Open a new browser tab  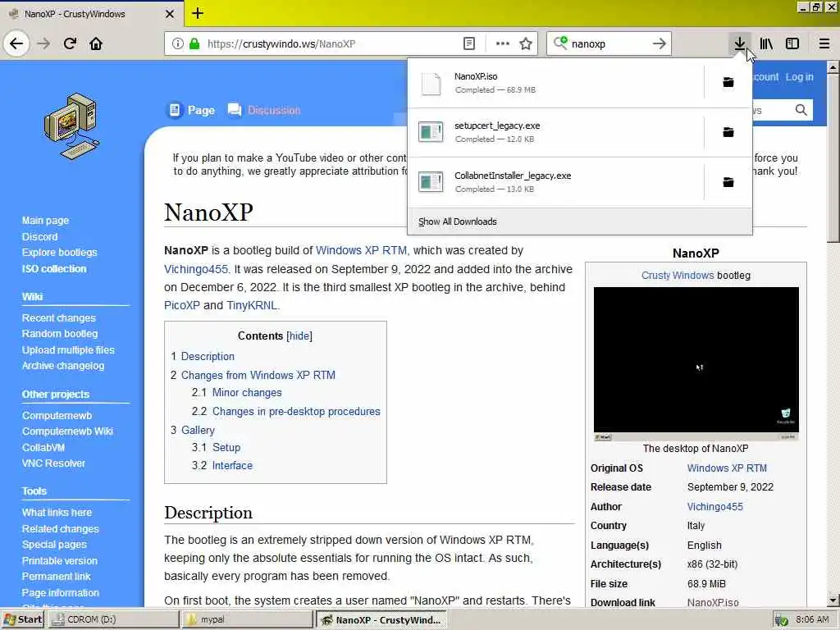pyautogui.click(x=198, y=13)
